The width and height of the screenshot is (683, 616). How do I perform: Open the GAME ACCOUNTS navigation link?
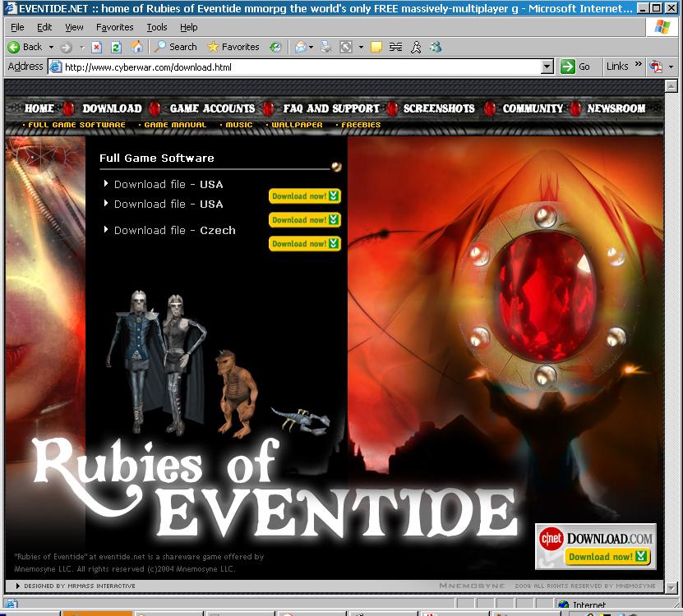[x=212, y=108]
